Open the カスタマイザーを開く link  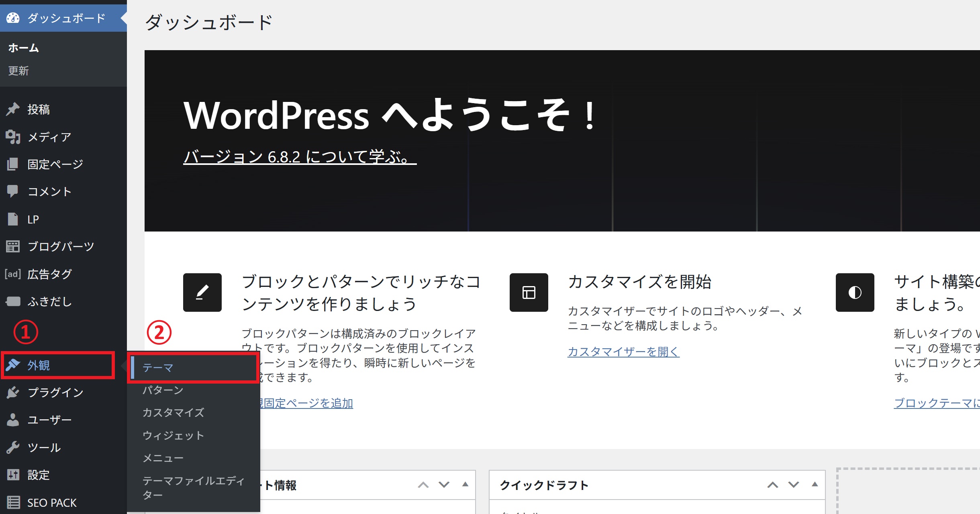pyautogui.click(x=623, y=351)
